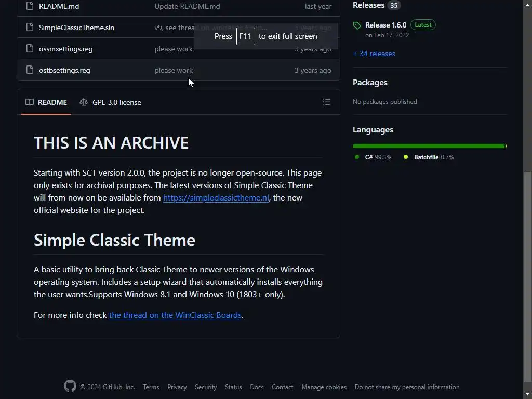The image size is (532, 399).
Task: Click the scrollbar down arrow
Action: [x=528, y=394]
